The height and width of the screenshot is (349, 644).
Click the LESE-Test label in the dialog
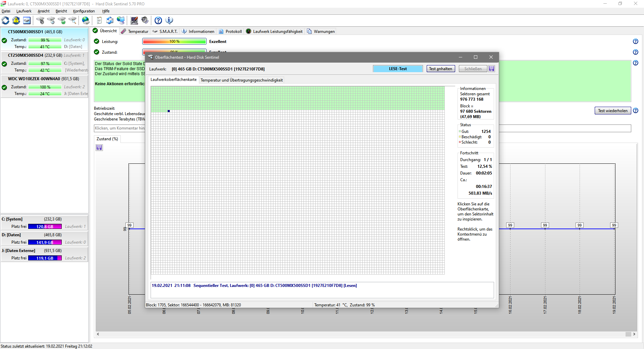[398, 69]
